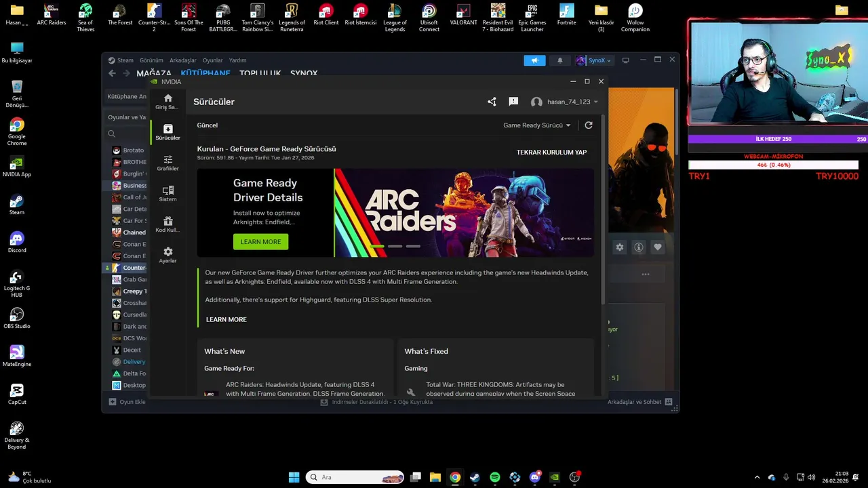Click the taskbar Ara search box
The image size is (868, 488).
[x=355, y=477]
